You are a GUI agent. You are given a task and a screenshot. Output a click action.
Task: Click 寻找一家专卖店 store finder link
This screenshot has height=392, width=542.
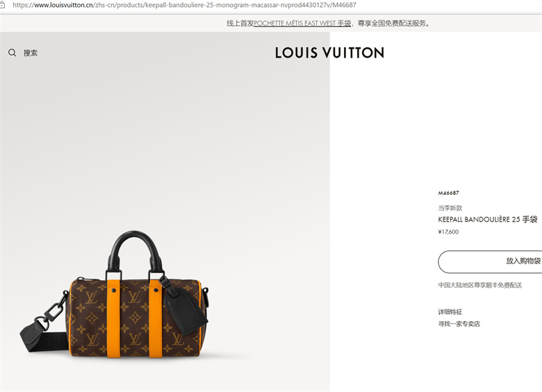point(459,324)
